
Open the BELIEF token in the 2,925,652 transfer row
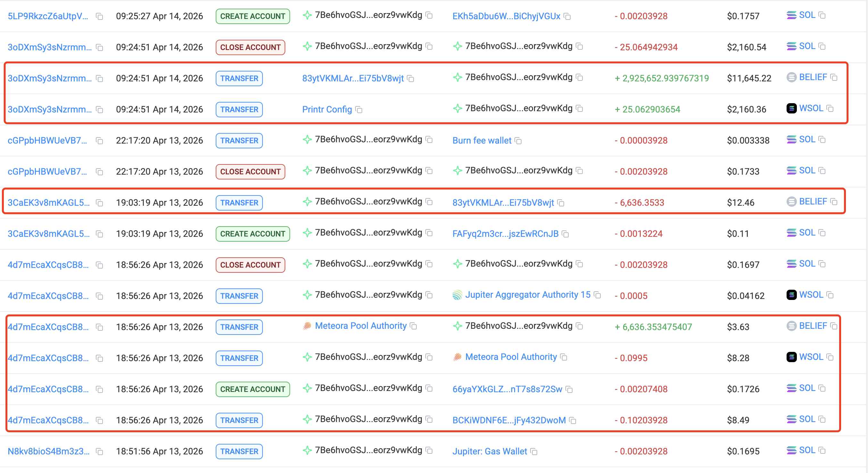(x=813, y=78)
